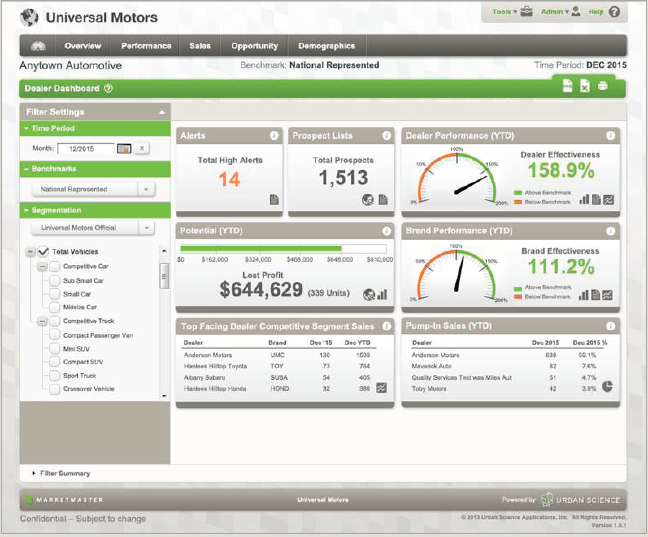Collapse the Competitive Car tree node

click(43, 267)
